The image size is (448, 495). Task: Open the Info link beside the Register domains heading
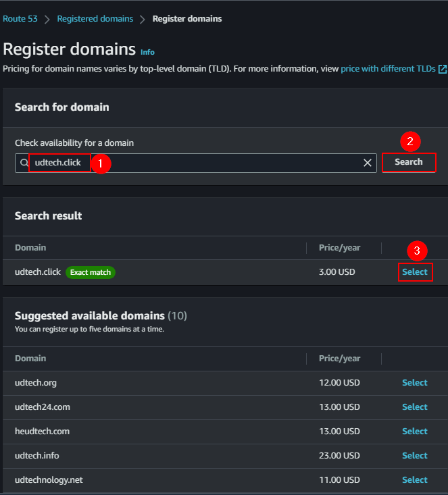click(x=147, y=52)
